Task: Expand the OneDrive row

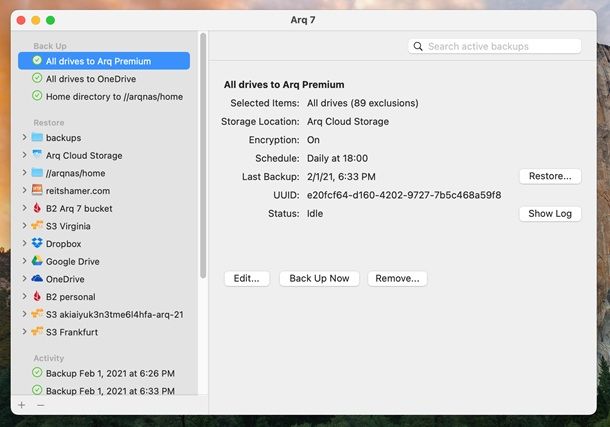Action: (x=24, y=278)
